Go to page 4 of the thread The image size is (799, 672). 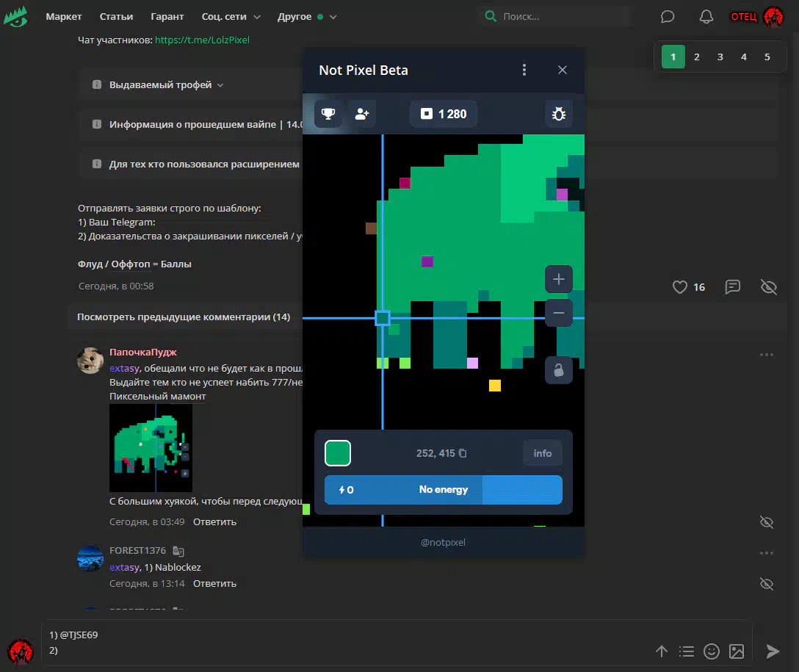point(743,57)
